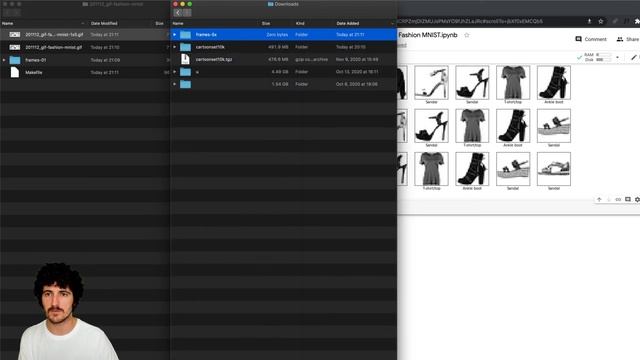Click the Fashion MNIST.ipynb notebook title
The width and height of the screenshot is (640, 360).
pos(428,35)
